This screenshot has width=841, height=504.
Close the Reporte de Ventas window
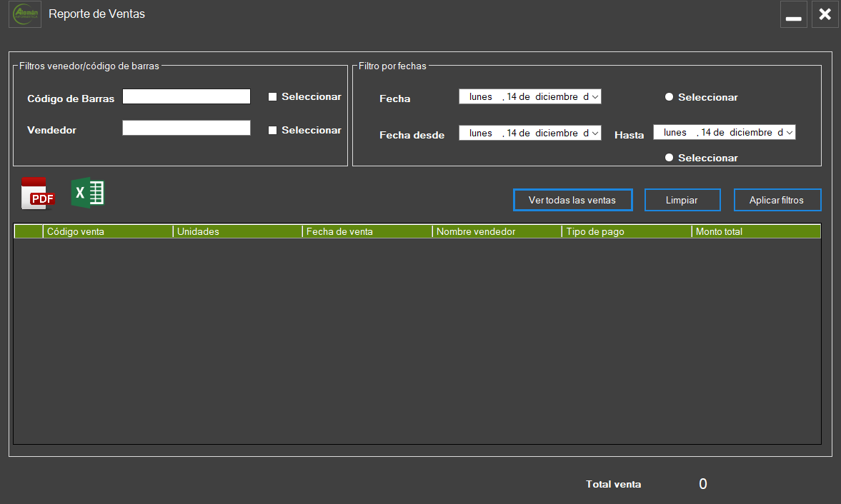coord(825,14)
